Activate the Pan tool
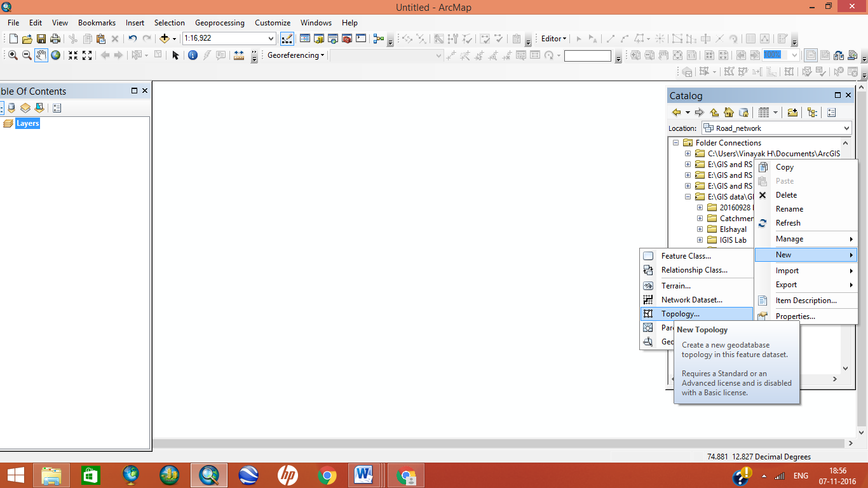The image size is (868, 488). click(x=41, y=55)
